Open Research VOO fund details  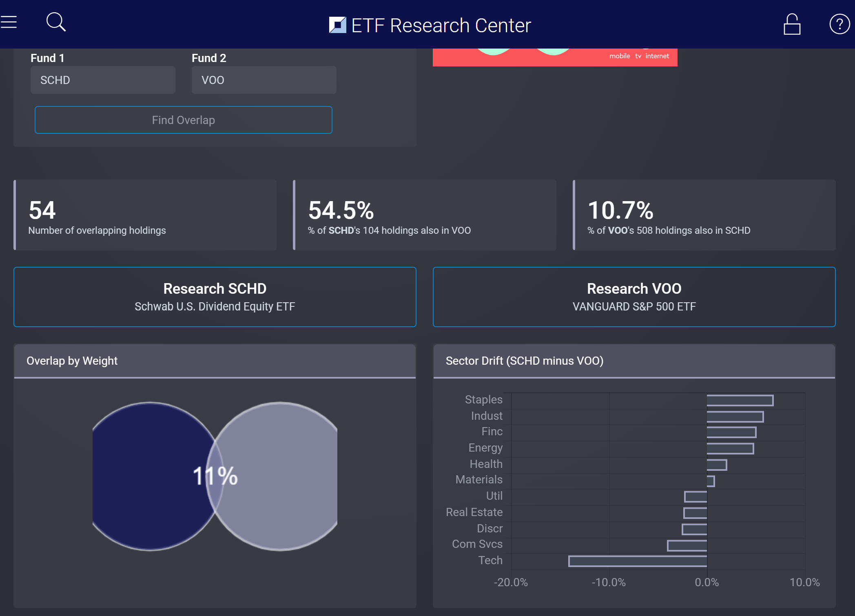634,297
